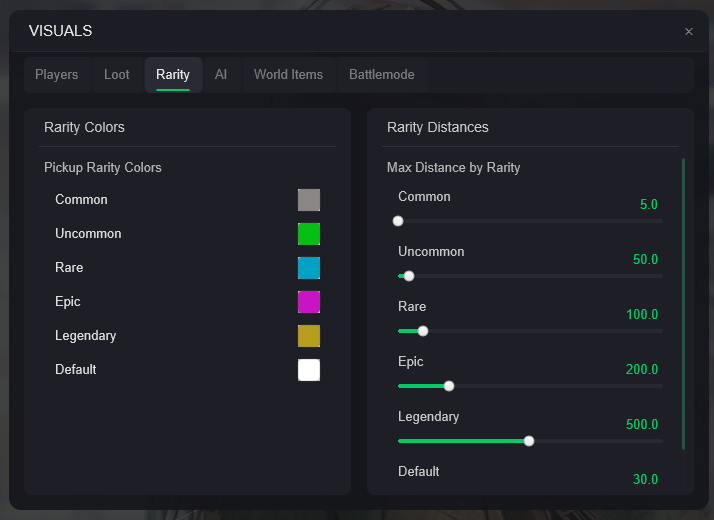714x520 pixels.
Task: Select the Rarity tab
Action: (173, 75)
